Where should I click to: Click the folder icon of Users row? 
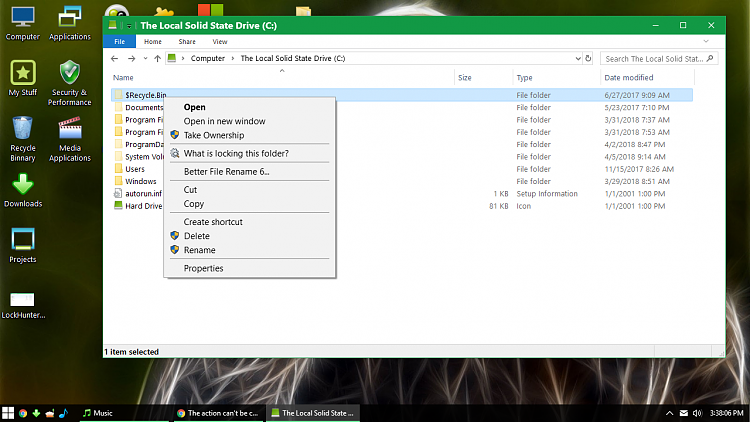coord(119,168)
